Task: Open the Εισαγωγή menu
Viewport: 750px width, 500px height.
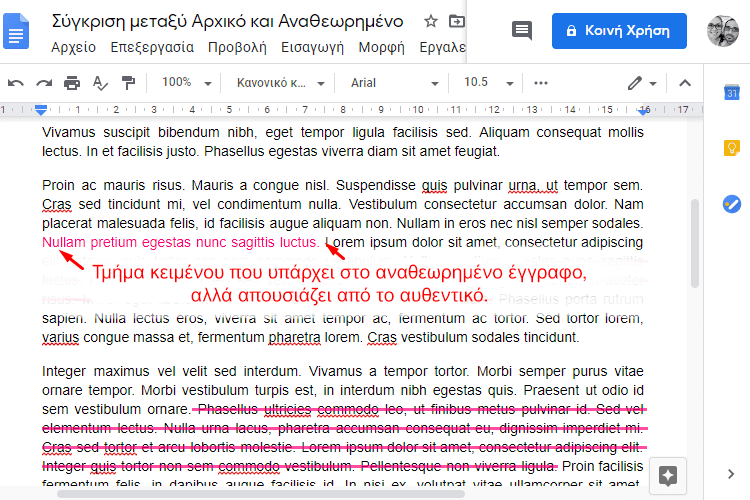Action: (312, 47)
